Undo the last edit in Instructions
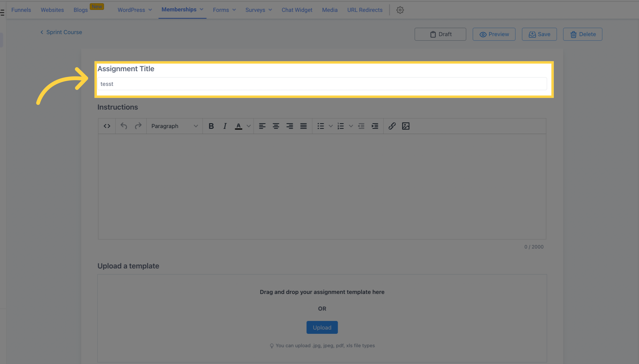Screen dimensions: 639x364 pyautogui.click(x=124, y=126)
